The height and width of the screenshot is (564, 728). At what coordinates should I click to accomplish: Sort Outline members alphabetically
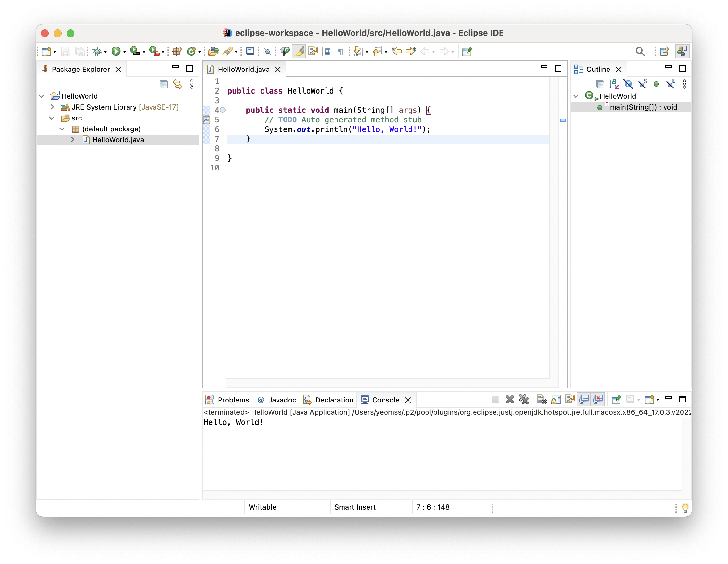(614, 84)
